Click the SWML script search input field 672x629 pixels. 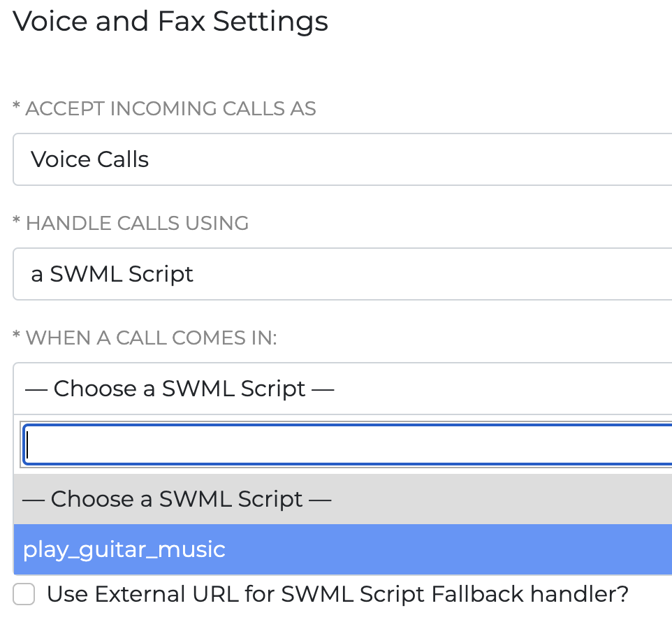(335, 443)
